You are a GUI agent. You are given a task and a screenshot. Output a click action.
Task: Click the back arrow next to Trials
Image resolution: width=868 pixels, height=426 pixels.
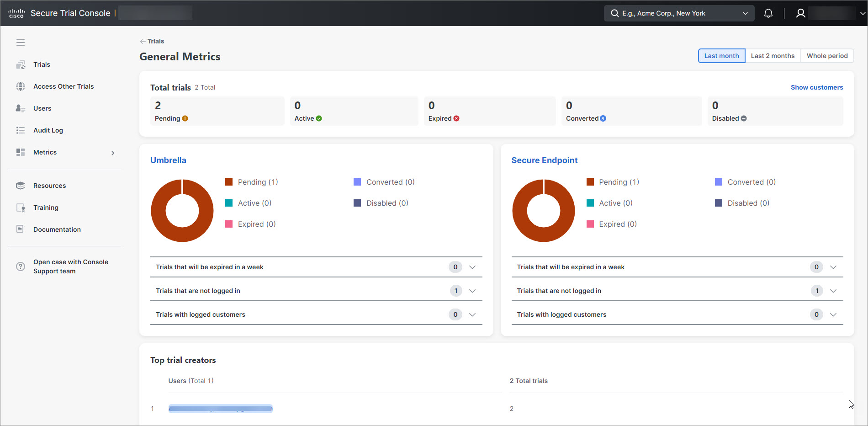tap(143, 41)
